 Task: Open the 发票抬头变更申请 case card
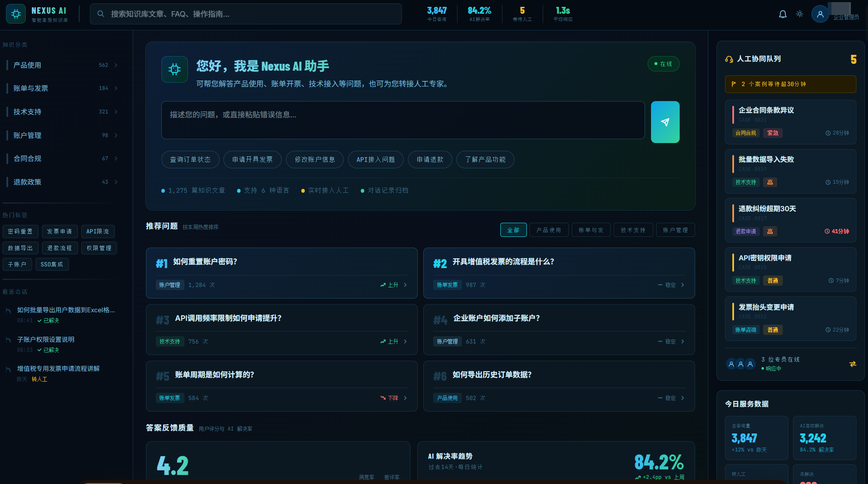click(791, 319)
